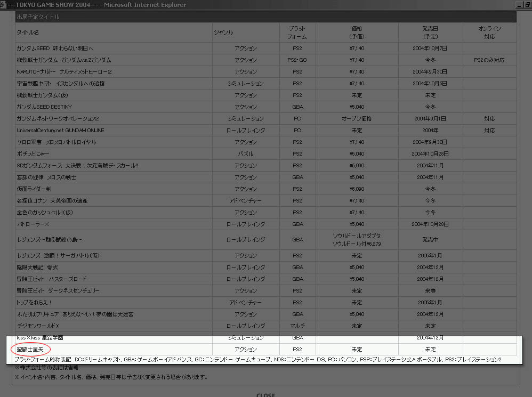Select the 'プラットフォーム略称表記' legend line
Viewport: 532px width, 397px height.
(258, 359)
